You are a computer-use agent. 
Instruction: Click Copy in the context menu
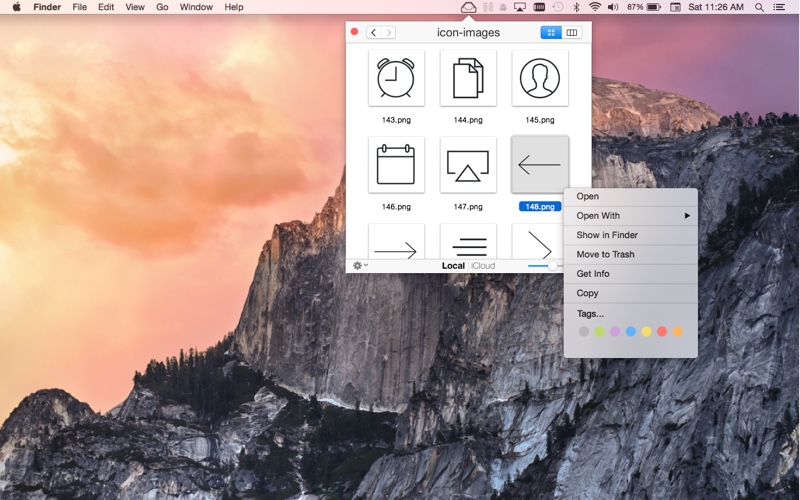(x=588, y=293)
